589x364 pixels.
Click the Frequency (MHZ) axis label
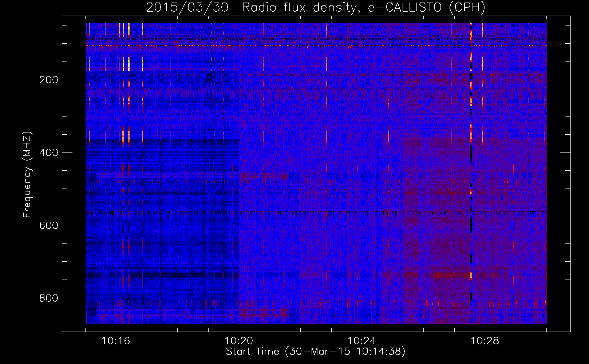(x=27, y=174)
